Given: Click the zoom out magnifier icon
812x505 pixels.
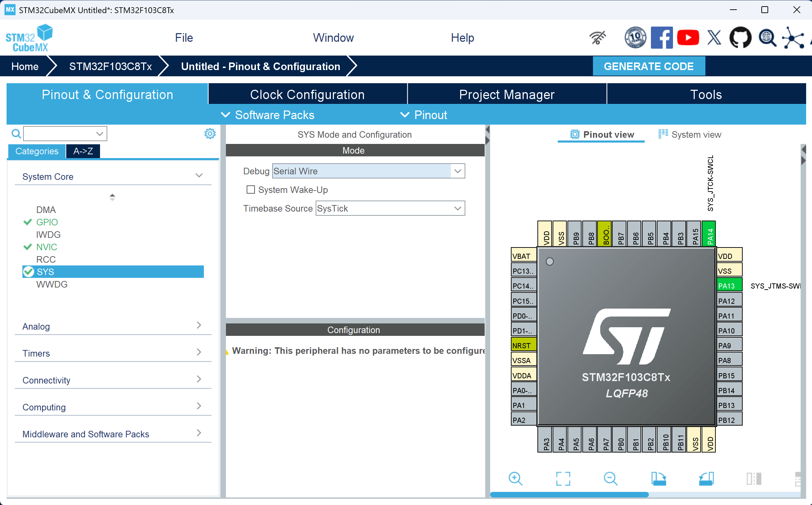Looking at the screenshot, I should point(611,478).
